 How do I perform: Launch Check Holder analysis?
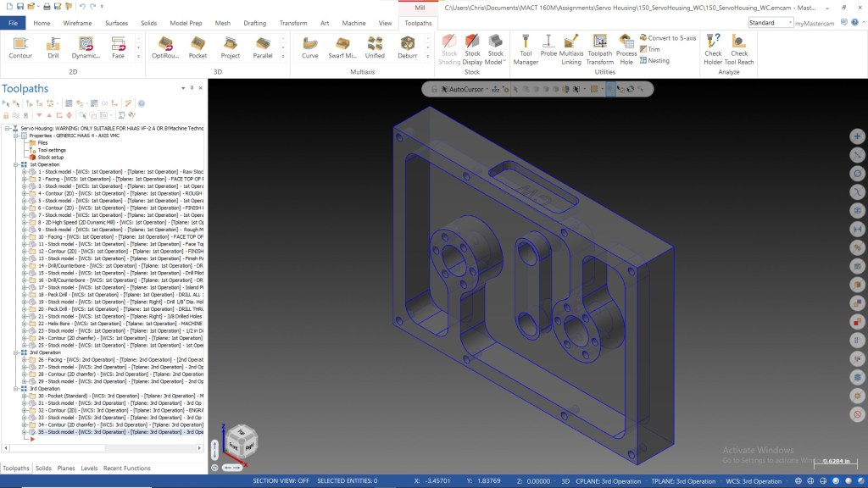click(713, 49)
